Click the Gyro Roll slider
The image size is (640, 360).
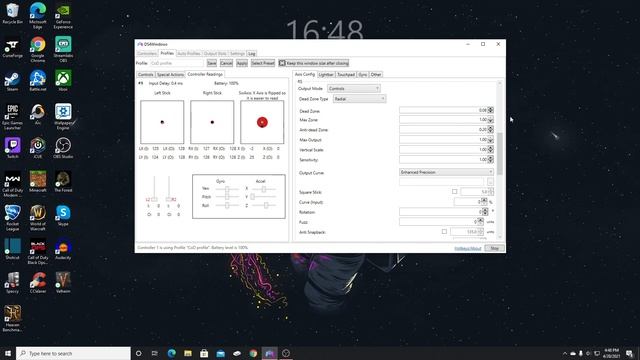tap(227, 205)
